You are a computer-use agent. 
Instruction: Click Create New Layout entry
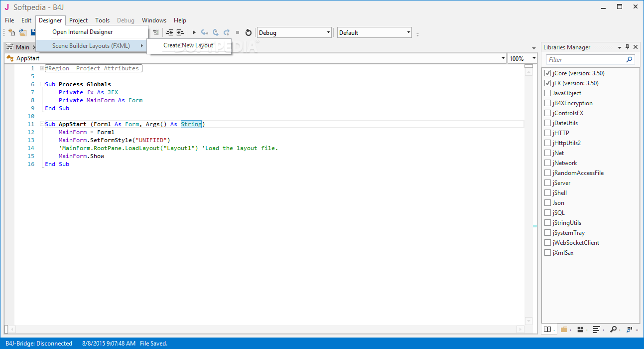pos(189,45)
